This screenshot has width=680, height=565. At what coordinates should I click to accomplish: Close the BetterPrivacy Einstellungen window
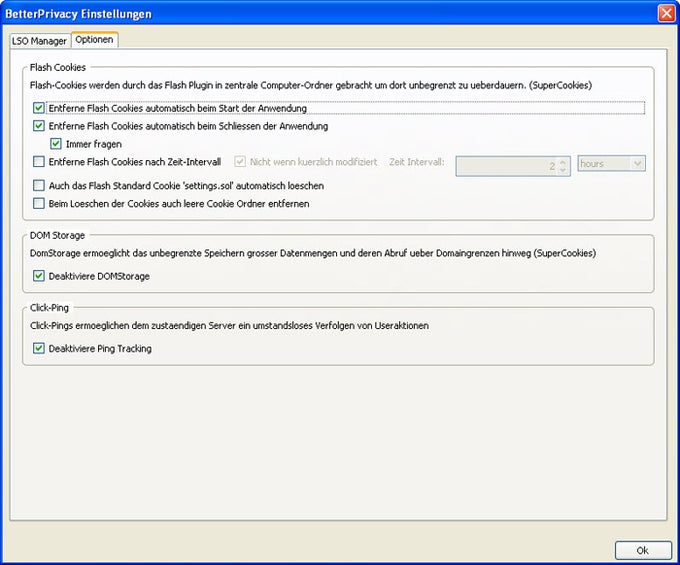666,13
